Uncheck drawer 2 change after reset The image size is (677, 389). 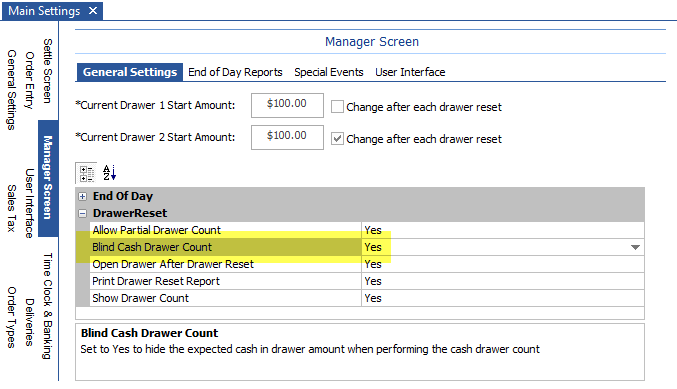(x=337, y=139)
